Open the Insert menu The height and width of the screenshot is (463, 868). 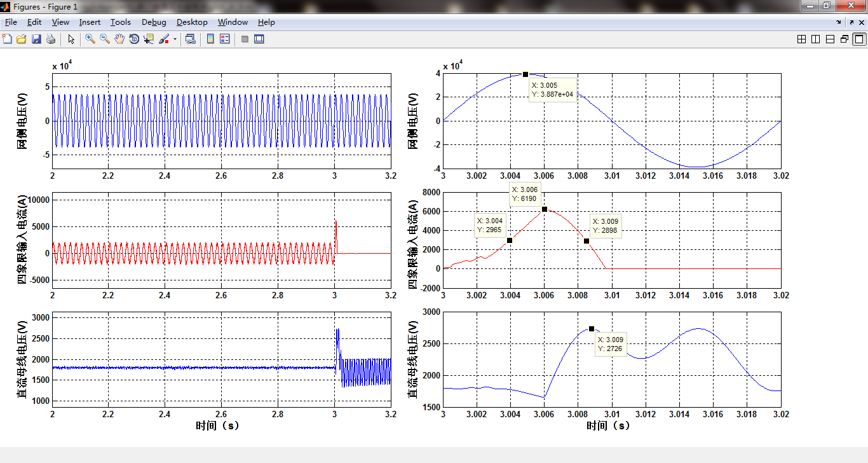(90, 22)
